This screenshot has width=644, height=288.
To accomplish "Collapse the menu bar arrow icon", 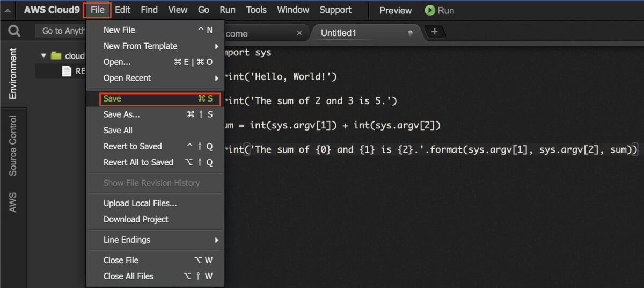I will [8, 10].
